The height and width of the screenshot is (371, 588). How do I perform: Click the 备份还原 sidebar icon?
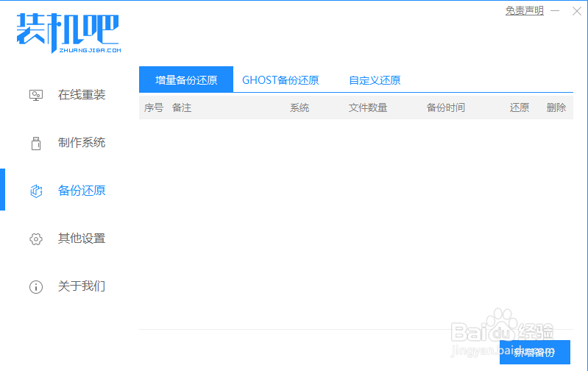[36, 191]
